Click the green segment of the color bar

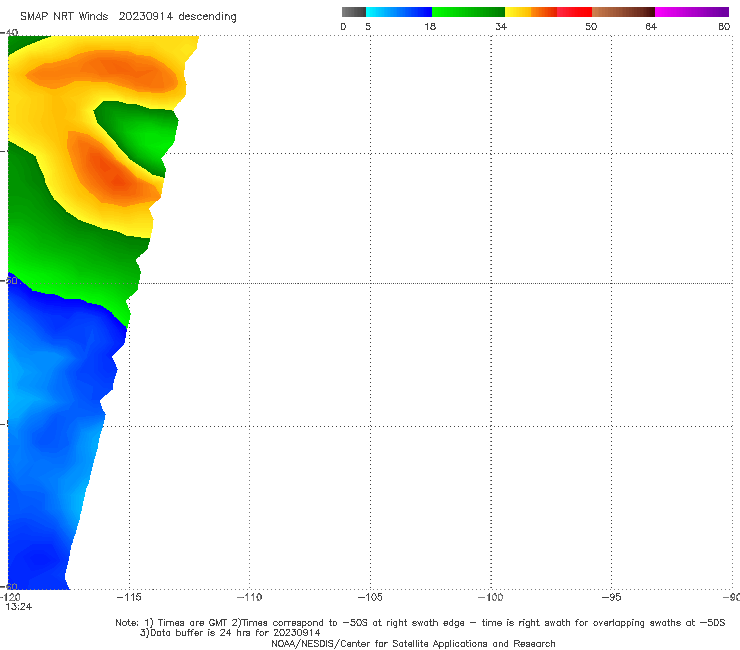pos(468,12)
